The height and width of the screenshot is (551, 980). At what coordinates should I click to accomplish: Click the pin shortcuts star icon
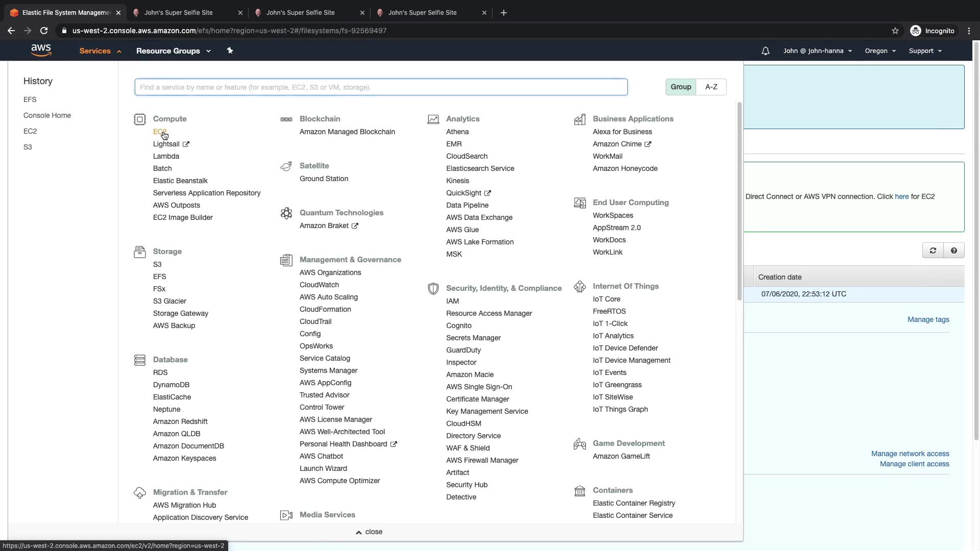click(230, 51)
